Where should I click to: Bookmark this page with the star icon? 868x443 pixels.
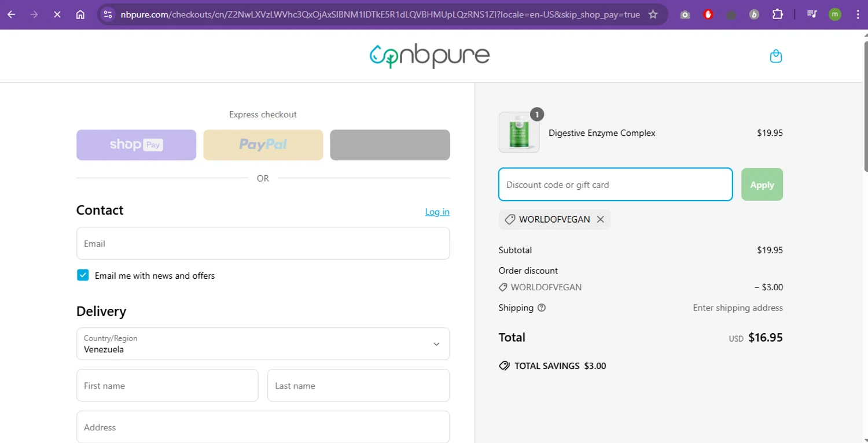pos(653,14)
